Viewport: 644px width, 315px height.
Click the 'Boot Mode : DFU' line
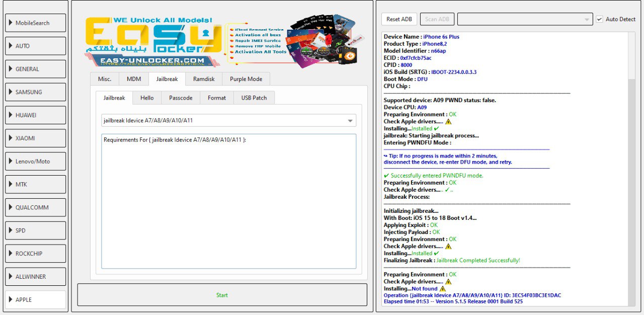[406, 79]
